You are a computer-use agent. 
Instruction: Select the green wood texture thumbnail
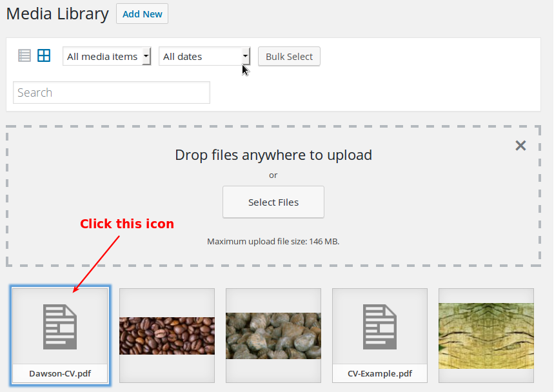pos(486,335)
